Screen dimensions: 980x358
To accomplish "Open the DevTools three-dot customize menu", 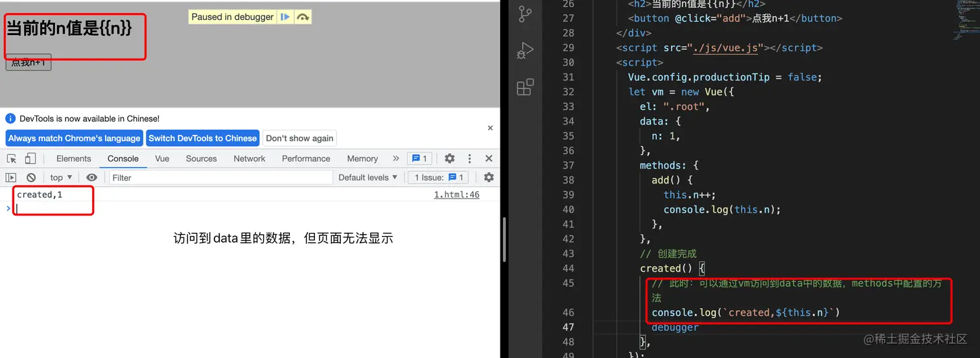I will 470,158.
